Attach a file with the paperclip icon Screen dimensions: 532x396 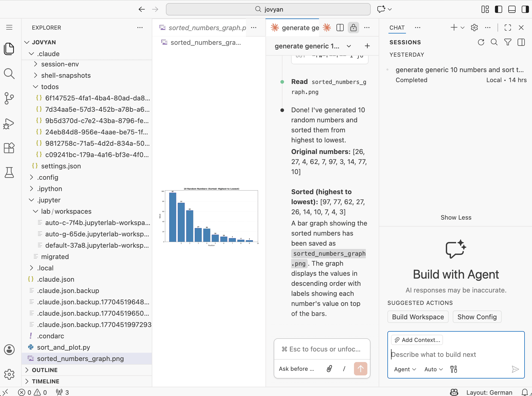click(330, 369)
